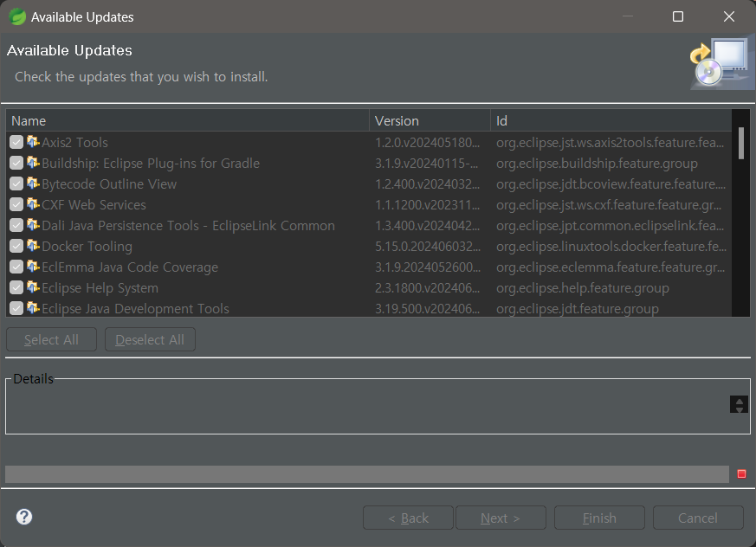Click the update wizard banner image
Screen dimensions: 756x547
click(x=720, y=64)
